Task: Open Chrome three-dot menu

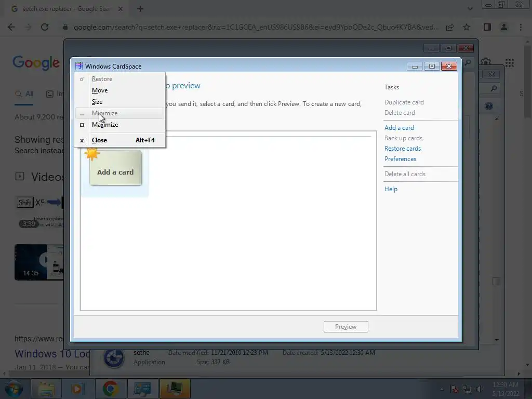Action: (x=521, y=27)
